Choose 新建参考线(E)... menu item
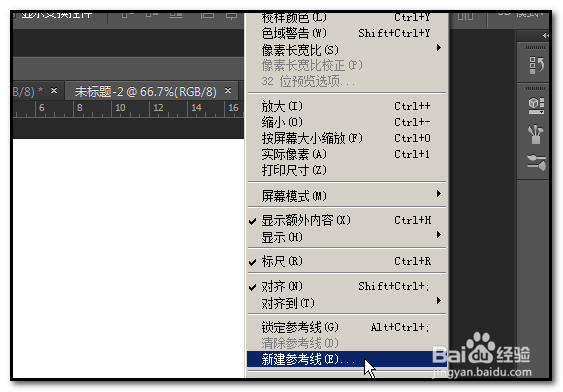563x392 pixels. 347,359
